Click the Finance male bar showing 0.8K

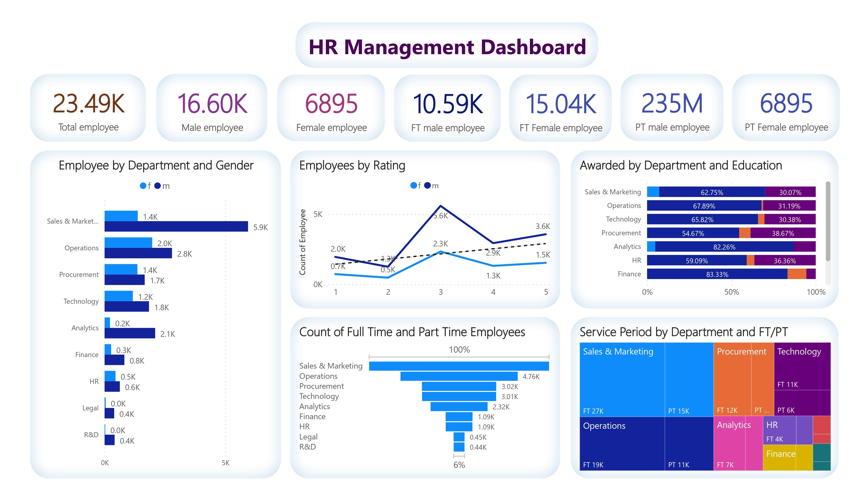coord(114,360)
